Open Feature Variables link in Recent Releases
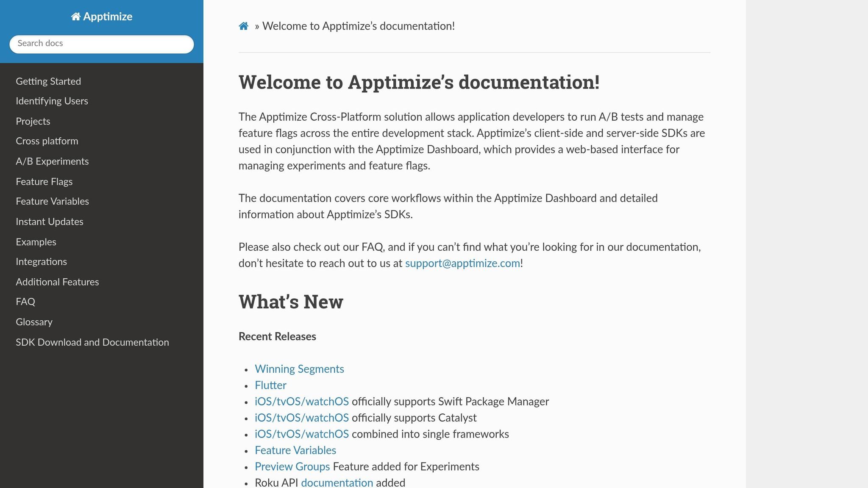Viewport: 868px width, 488px height. click(x=295, y=451)
